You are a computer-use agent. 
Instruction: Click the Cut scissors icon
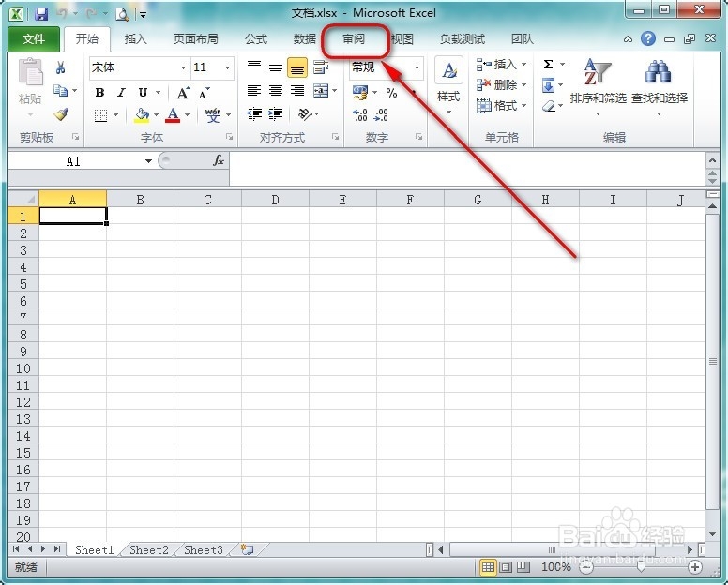[60, 67]
